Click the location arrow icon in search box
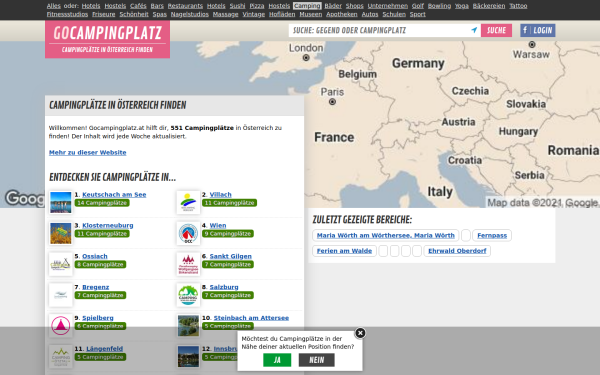The width and height of the screenshot is (600, 375). pos(474,30)
